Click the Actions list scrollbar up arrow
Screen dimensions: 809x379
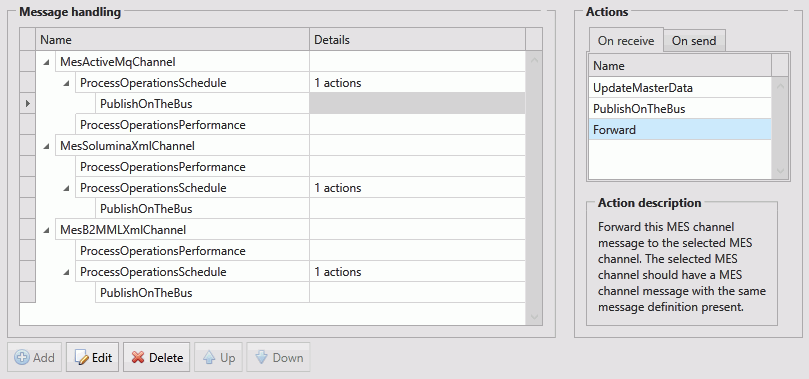click(x=780, y=86)
